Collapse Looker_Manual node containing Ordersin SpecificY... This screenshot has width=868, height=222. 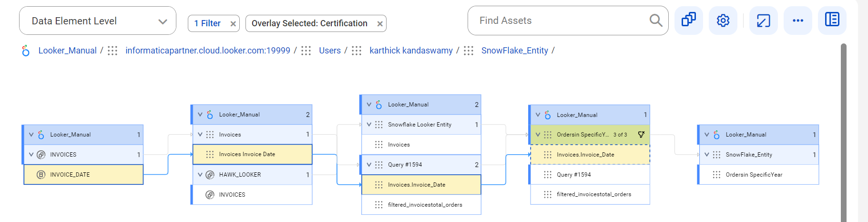tap(538, 115)
